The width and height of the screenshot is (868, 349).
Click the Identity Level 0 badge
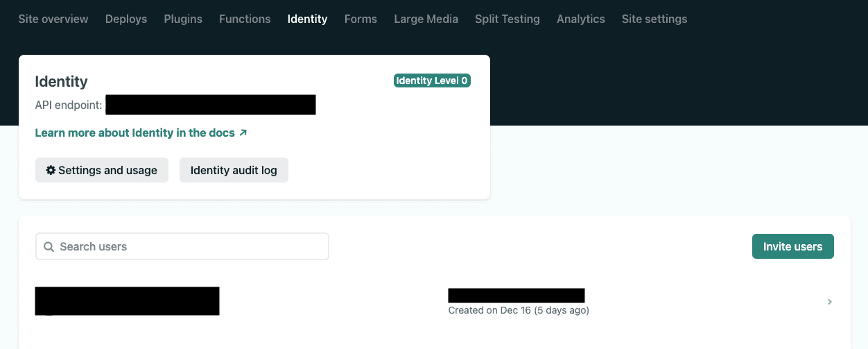[432, 80]
